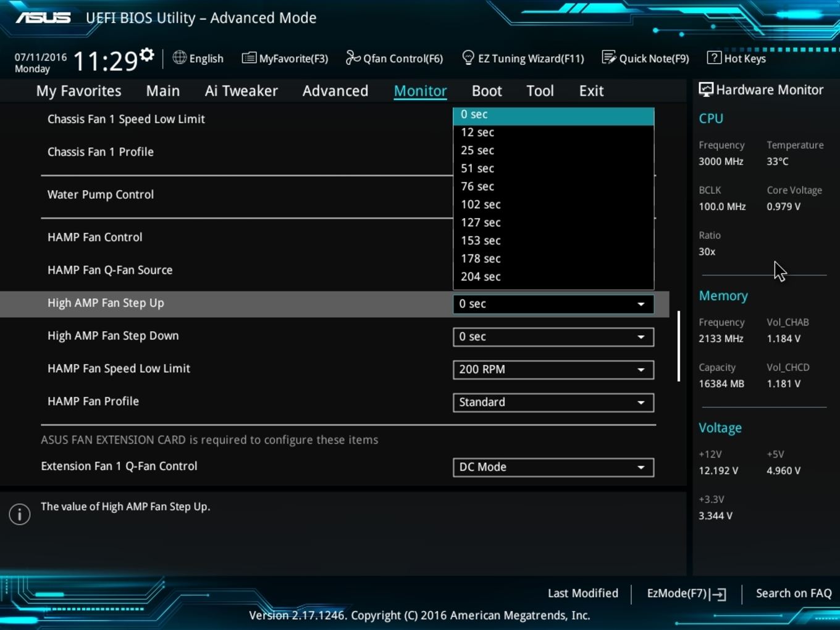Click the CPU temperature 33°C value

[778, 161]
